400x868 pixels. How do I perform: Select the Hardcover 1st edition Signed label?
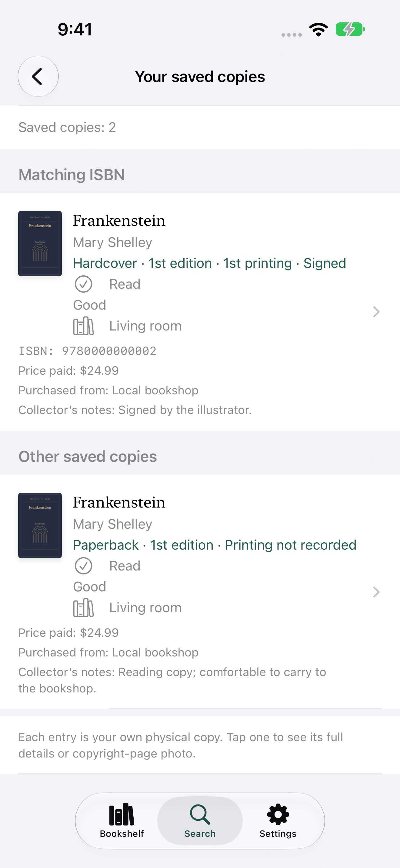209,263
